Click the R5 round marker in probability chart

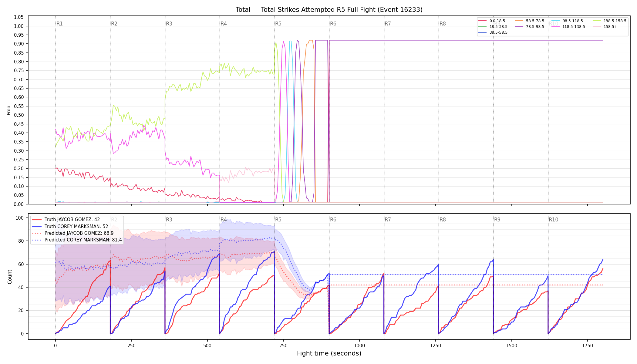tap(278, 24)
